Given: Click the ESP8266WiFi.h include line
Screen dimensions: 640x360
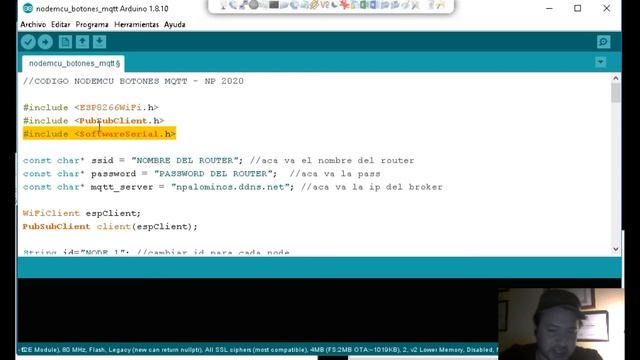Looking at the screenshot, I should click(x=91, y=107).
